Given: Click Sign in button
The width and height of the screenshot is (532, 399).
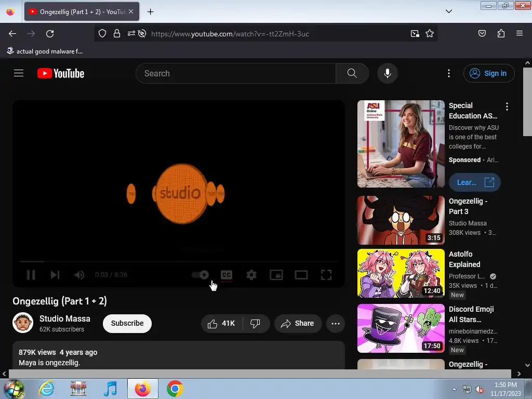Looking at the screenshot, I should coord(489,73).
